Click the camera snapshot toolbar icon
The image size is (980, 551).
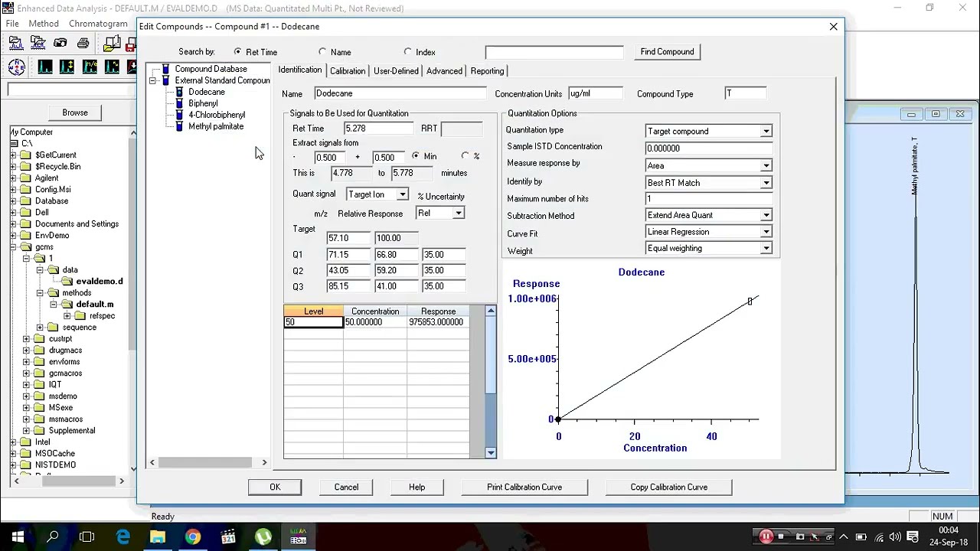pyautogui.click(x=60, y=44)
